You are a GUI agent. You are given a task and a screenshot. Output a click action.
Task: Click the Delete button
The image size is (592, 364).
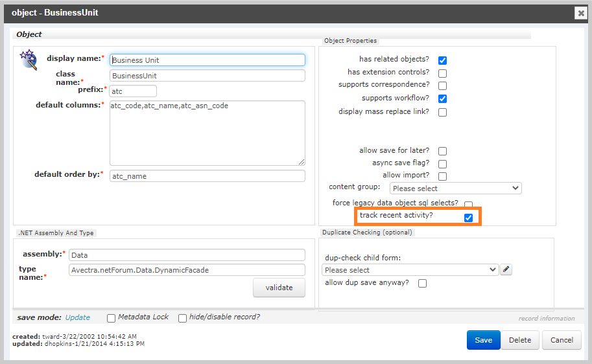click(x=520, y=340)
